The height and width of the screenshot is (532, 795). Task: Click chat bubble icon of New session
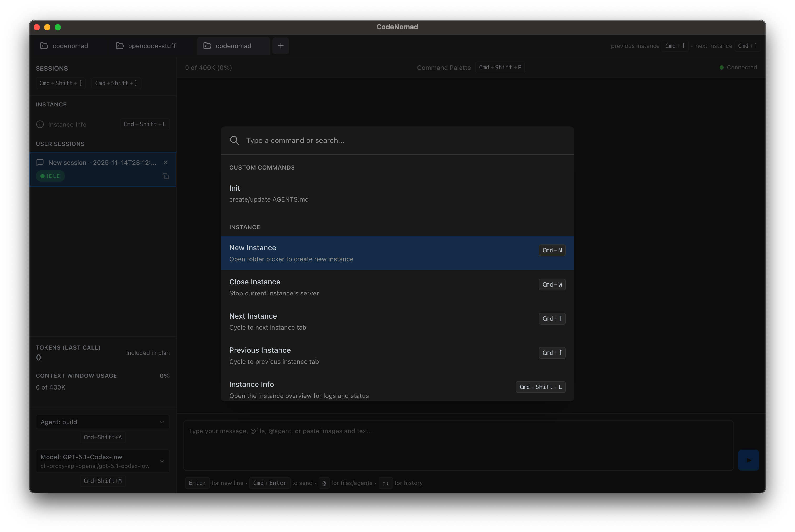coord(40,162)
